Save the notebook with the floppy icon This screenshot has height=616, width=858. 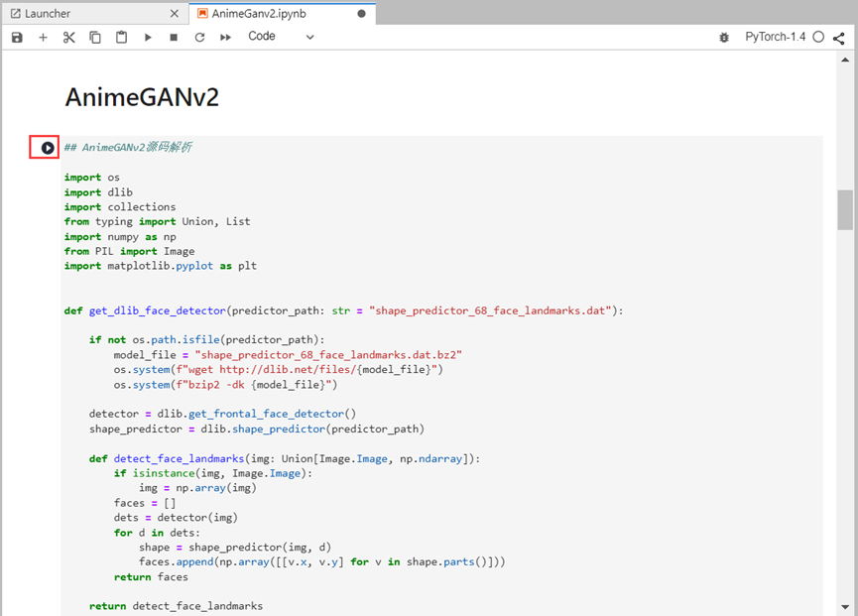(17, 38)
